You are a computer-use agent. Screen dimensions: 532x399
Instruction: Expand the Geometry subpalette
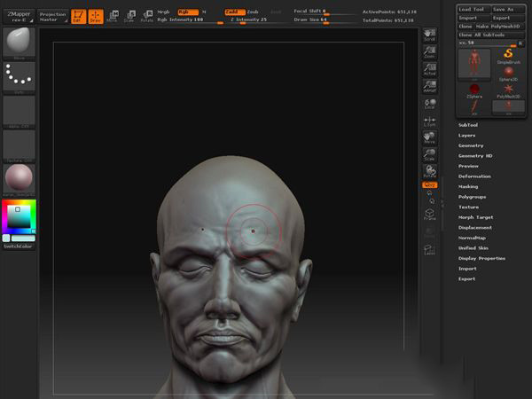point(471,145)
